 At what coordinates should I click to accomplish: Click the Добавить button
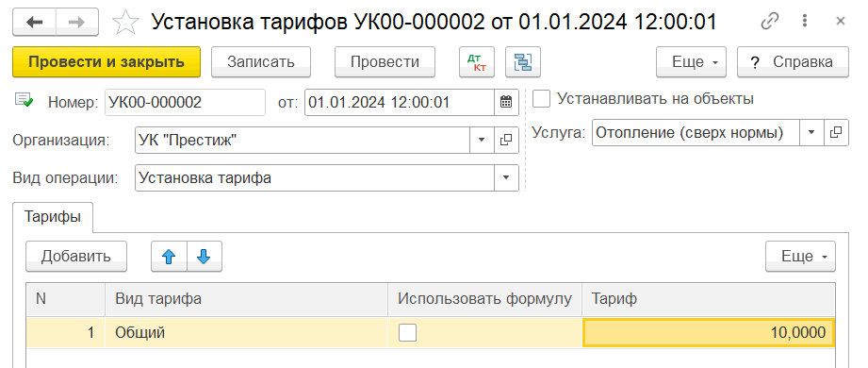pos(76,256)
